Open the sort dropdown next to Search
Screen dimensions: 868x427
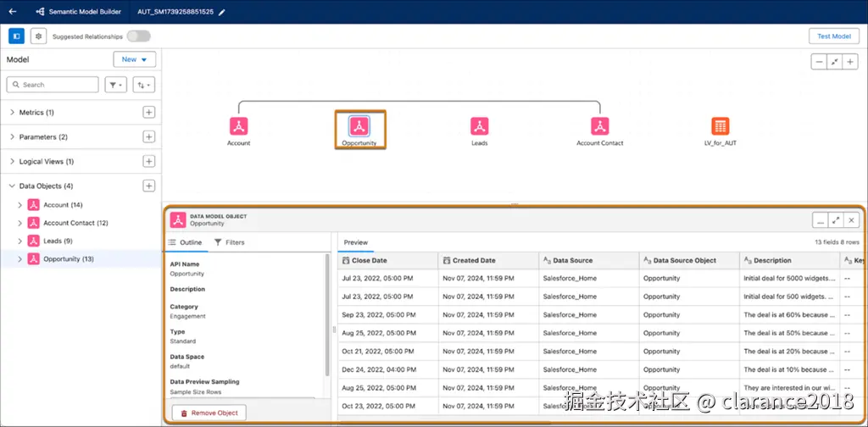pos(144,85)
